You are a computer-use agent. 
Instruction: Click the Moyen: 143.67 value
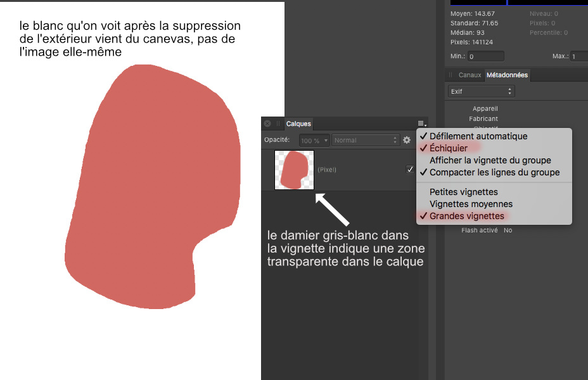473,13
